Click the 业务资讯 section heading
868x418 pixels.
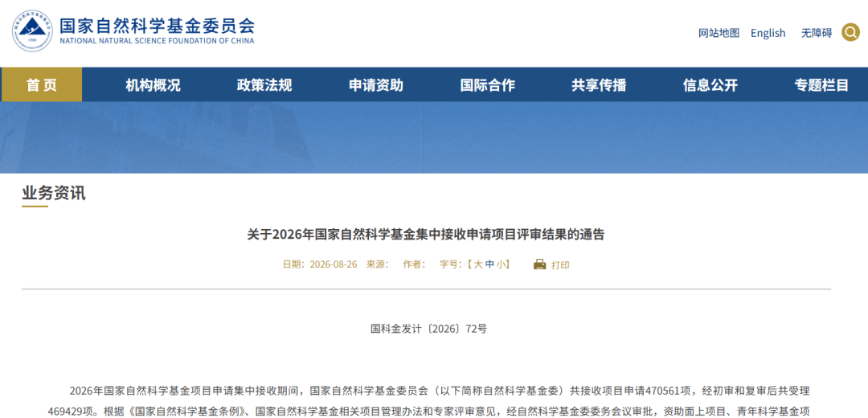54,193
